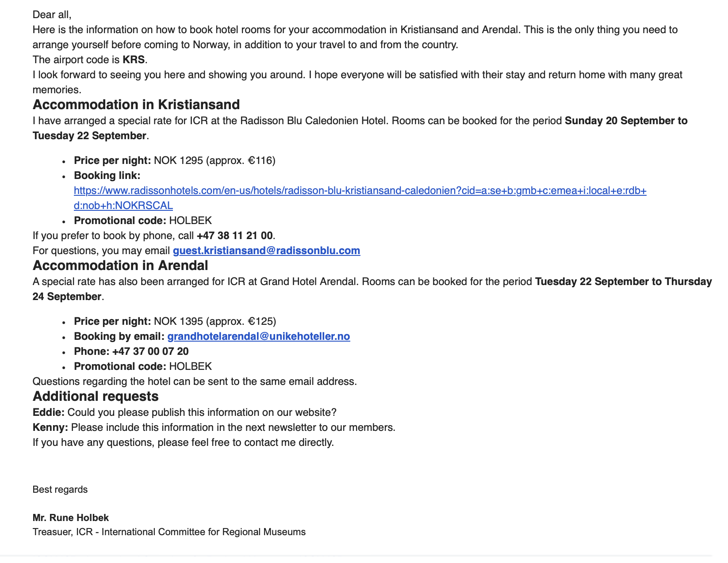Click the bold "Booking link:" label
This screenshot has height=563, width=728.
pyautogui.click(x=107, y=175)
